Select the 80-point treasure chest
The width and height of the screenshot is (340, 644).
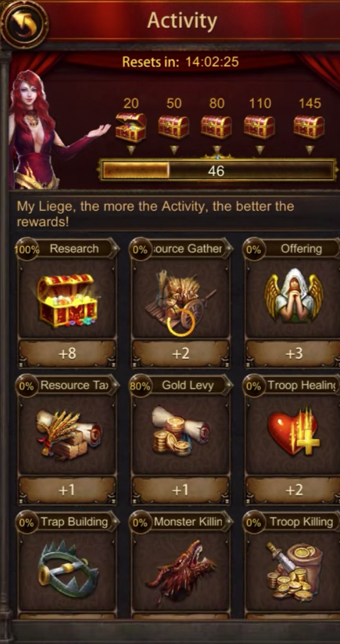click(216, 127)
